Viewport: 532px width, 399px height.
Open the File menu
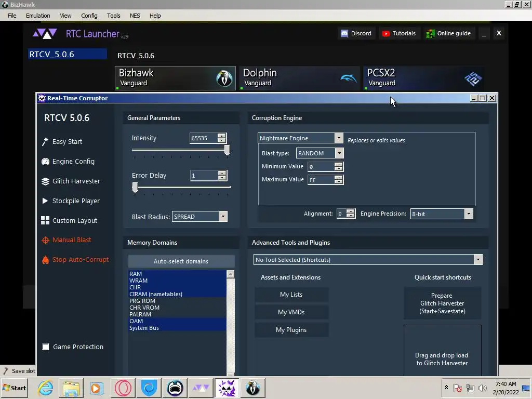(x=12, y=16)
